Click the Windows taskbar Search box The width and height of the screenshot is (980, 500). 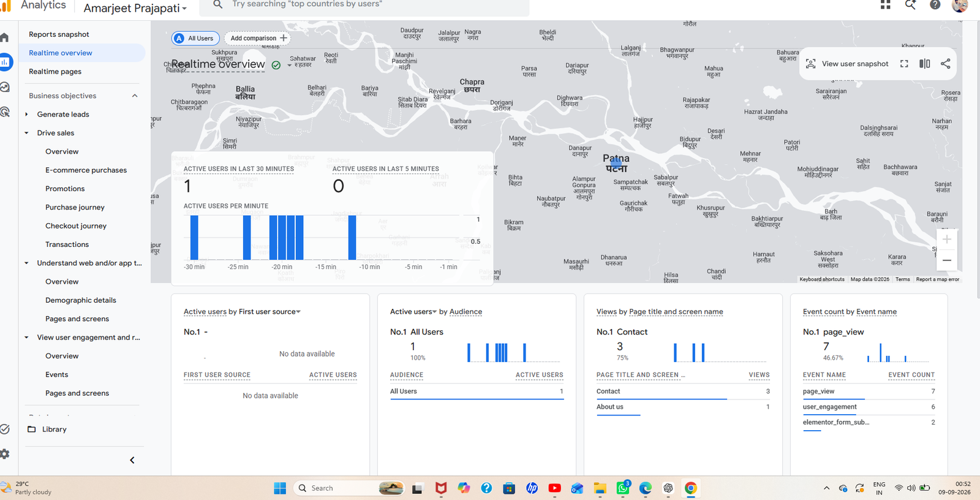click(x=349, y=488)
